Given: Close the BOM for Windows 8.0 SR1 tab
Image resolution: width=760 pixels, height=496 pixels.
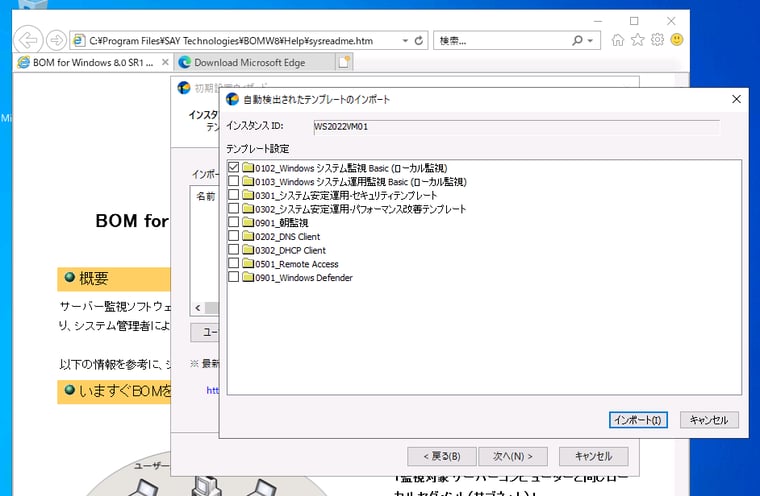Looking at the screenshot, I should (x=165, y=62).
